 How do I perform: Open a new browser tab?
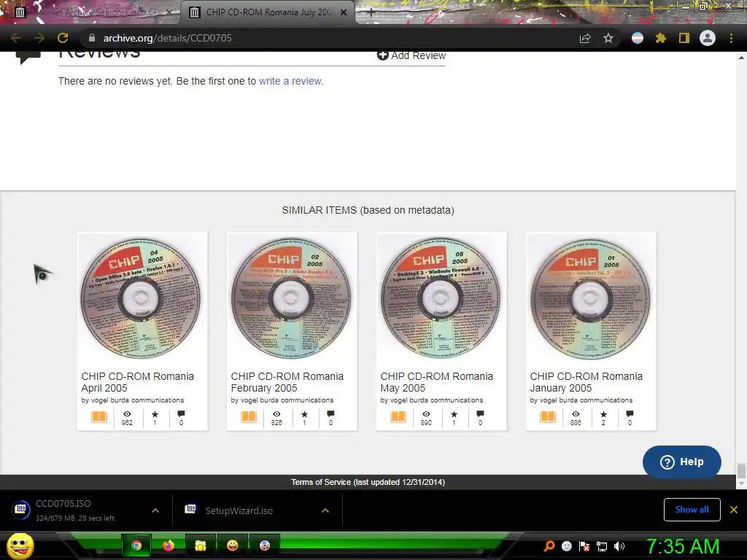[x=371, y=12]
